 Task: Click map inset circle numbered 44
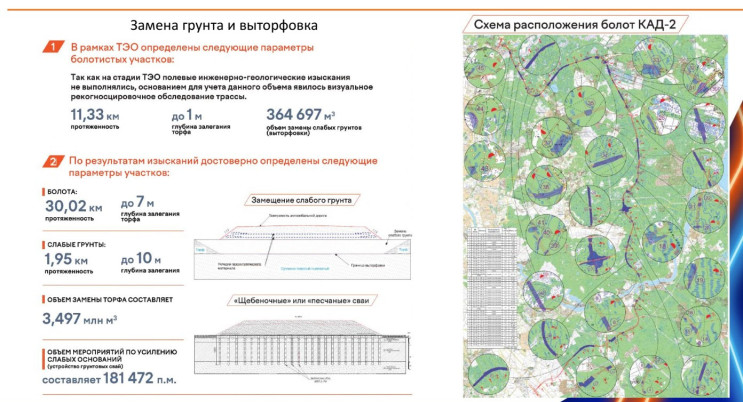(484, 115)
